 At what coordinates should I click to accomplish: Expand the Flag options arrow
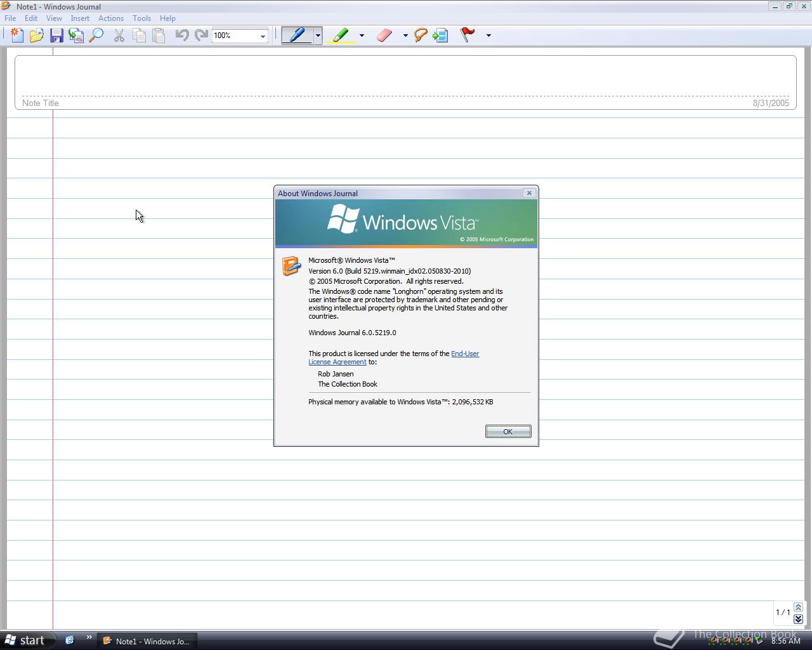488,36
